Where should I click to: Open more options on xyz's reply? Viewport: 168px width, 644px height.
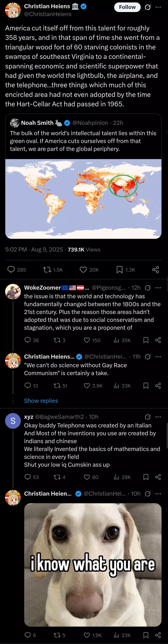tap(158, 417)
